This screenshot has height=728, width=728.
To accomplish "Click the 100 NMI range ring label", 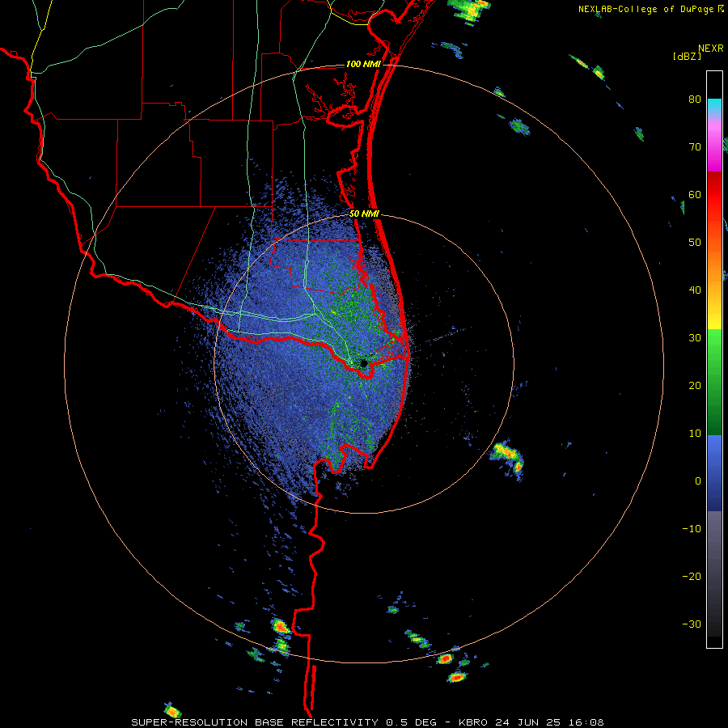I will click(363, 64).
